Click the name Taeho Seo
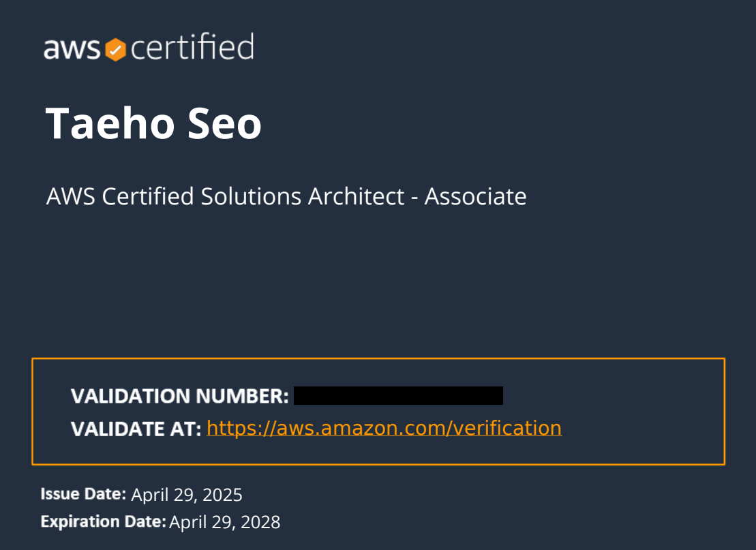Image resolution: width=756 pixels, height=550 pixels. tap(153, 124)
